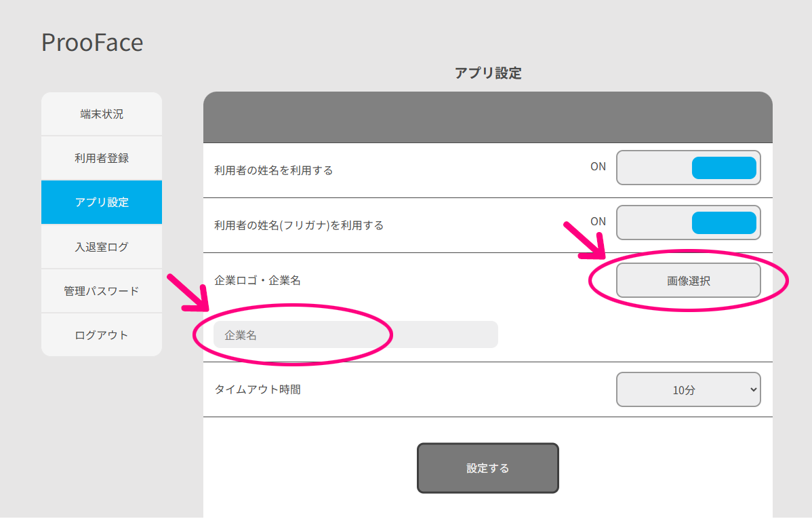
Task: Click the タイムアウト時間 label
Action: coord(258,389)
